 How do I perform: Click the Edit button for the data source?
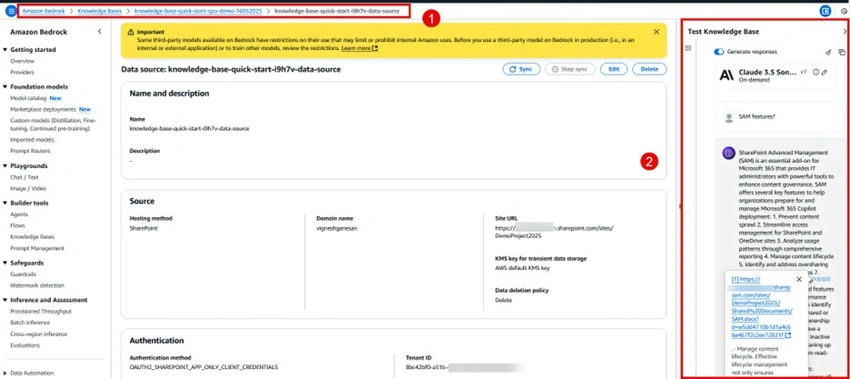[x=614, y=69]
